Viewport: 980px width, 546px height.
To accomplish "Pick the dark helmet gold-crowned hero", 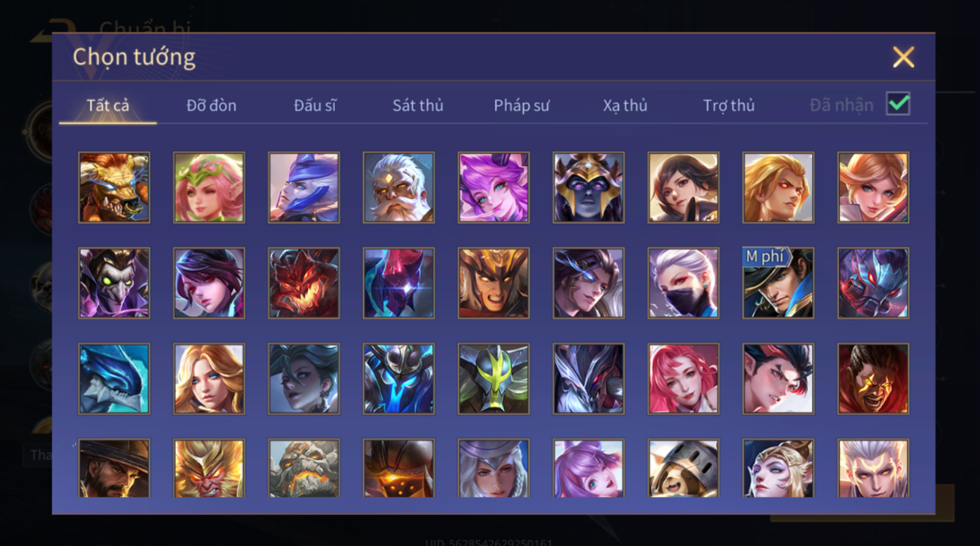I will (589, 188).
